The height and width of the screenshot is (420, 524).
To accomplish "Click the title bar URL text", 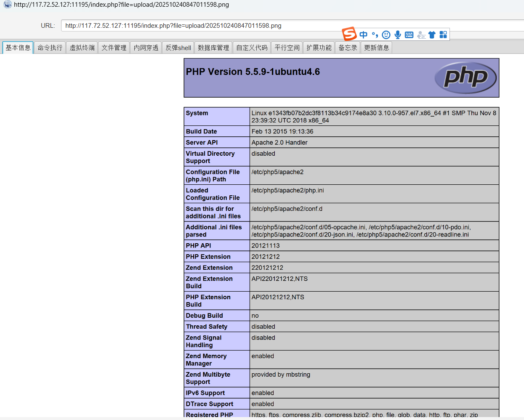I will point(122,5).
